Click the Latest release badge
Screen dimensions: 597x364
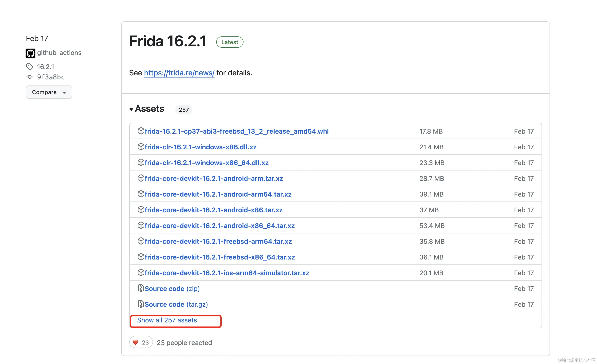coord(229,42)
